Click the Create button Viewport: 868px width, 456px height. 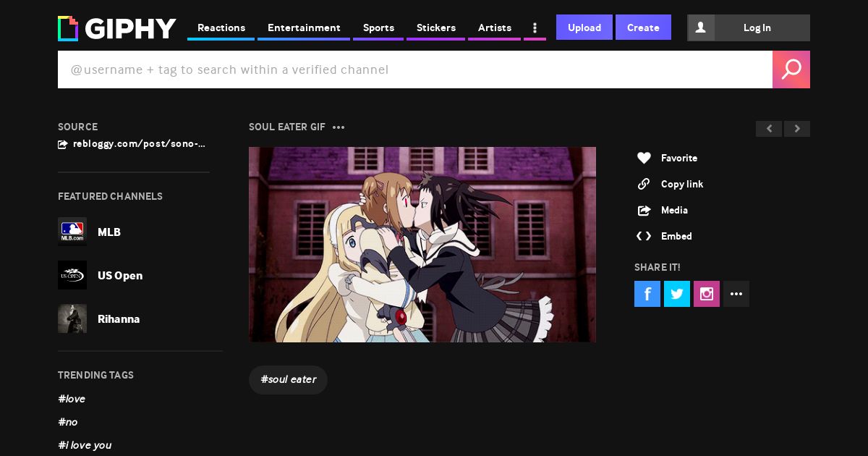(x=643, y=28)
